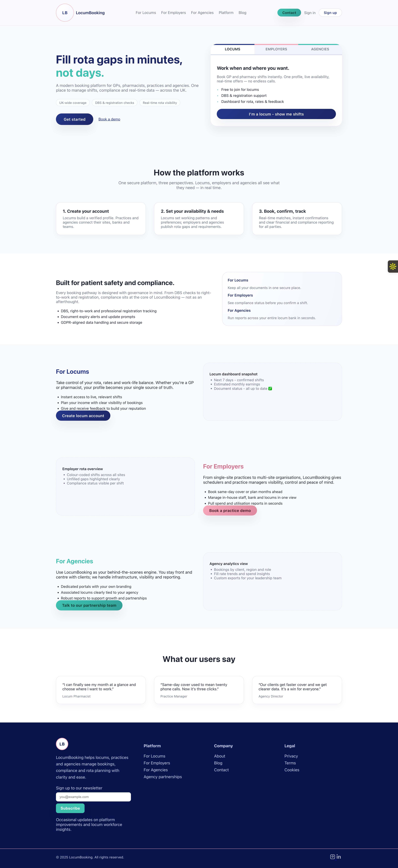The width and height of the screenshot is (398, 868).
Task: Open the Platform menu in the navigation bar
Action: tap(226, 13)
